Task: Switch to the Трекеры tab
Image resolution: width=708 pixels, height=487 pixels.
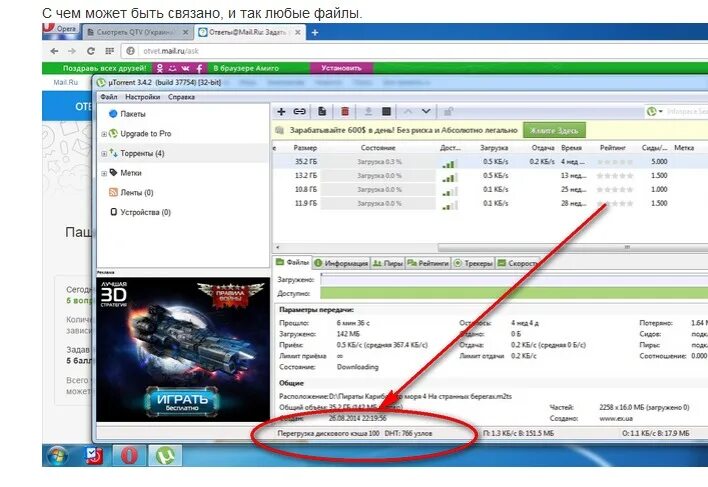Action: (x=473, y=263)
